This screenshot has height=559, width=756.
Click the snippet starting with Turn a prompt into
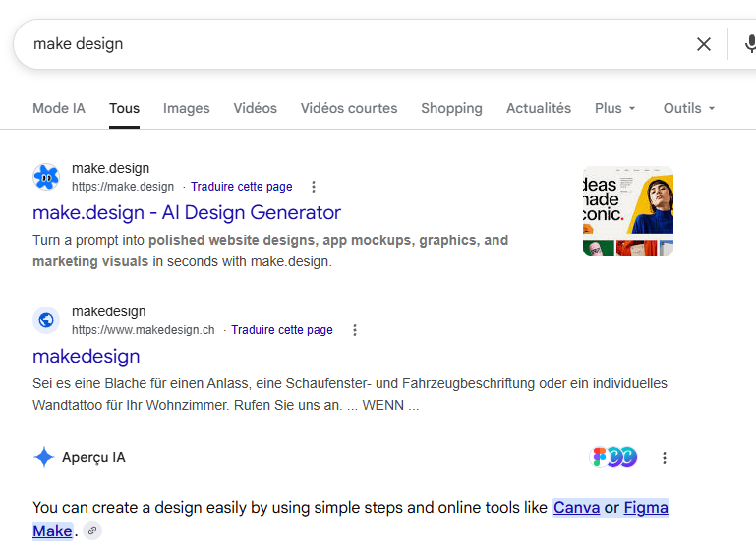pyautogui.click(x=270, y=251)
